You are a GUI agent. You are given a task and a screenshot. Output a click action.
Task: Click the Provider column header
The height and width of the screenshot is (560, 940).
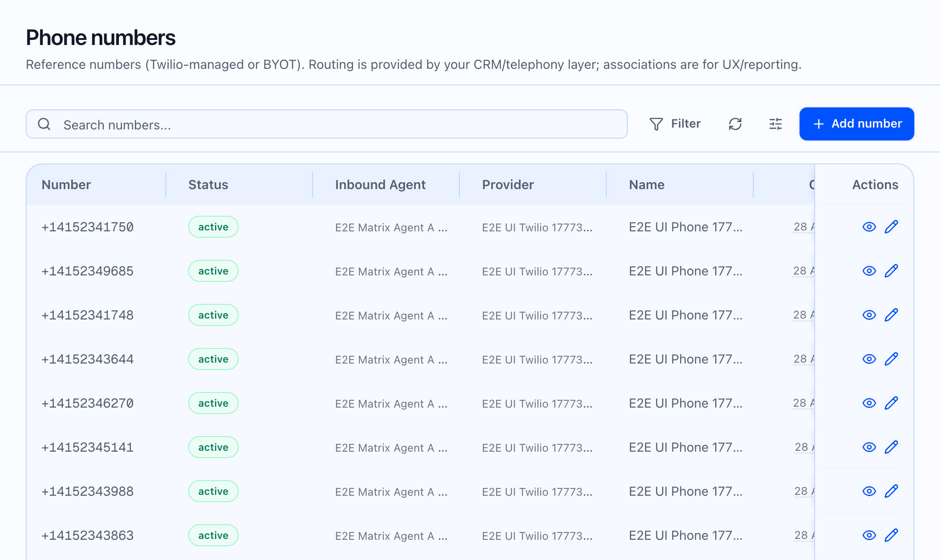tap(508, 185)
